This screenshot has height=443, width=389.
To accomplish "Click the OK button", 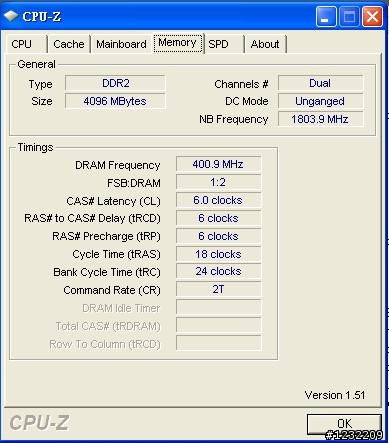I will pyautogui.click(x=344, y=424).
